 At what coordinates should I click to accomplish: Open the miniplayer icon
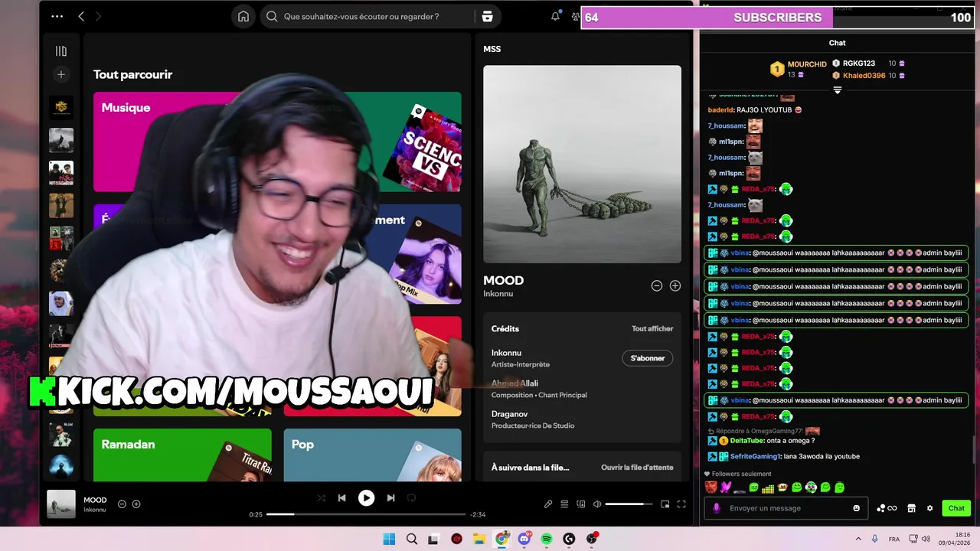[x=665, y=504]
